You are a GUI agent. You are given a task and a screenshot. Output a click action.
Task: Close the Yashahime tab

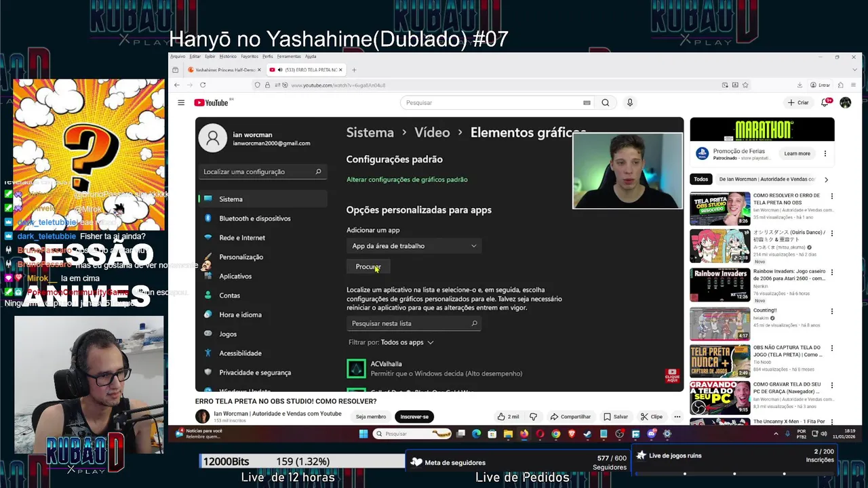(259, 70)
